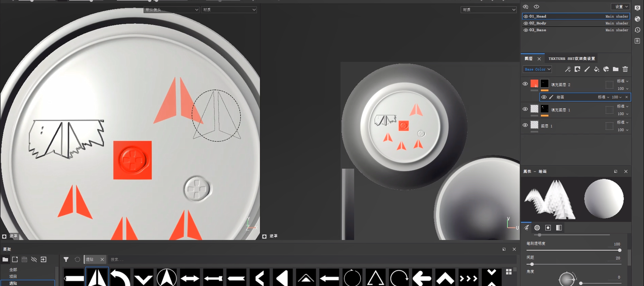
Task: Hide the 图层 1 layer
Action: (525, 125)
